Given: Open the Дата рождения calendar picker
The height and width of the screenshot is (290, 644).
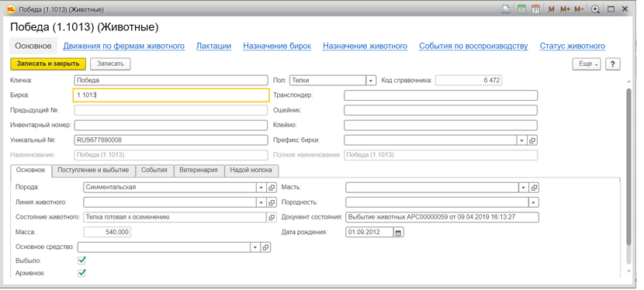Looking at the screenshot, I should point(399,232).
